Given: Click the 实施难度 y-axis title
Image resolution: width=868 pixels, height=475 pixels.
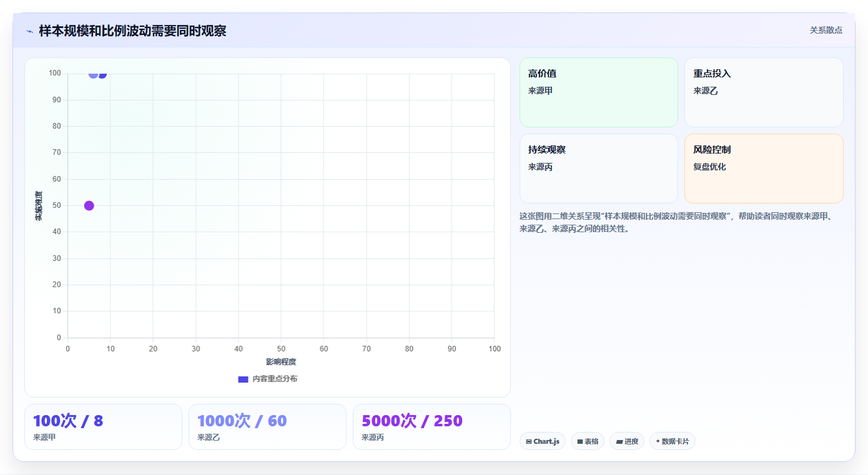Looking at the screenshot, I should 39,206.
